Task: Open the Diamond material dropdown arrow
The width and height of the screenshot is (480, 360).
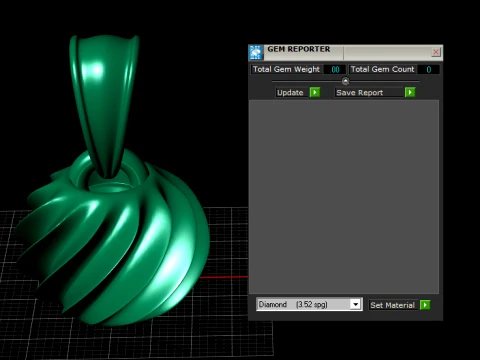Action: [355, 304]
